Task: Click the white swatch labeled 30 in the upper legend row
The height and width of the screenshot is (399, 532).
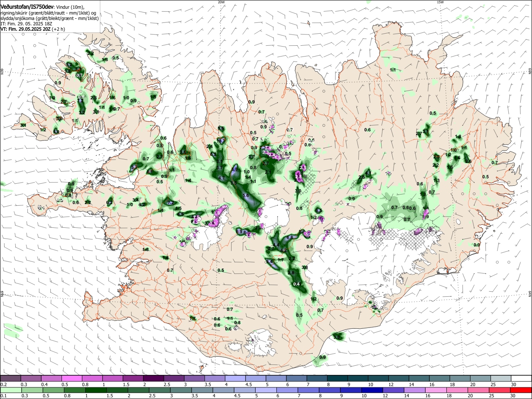Action: click(521, 379)
